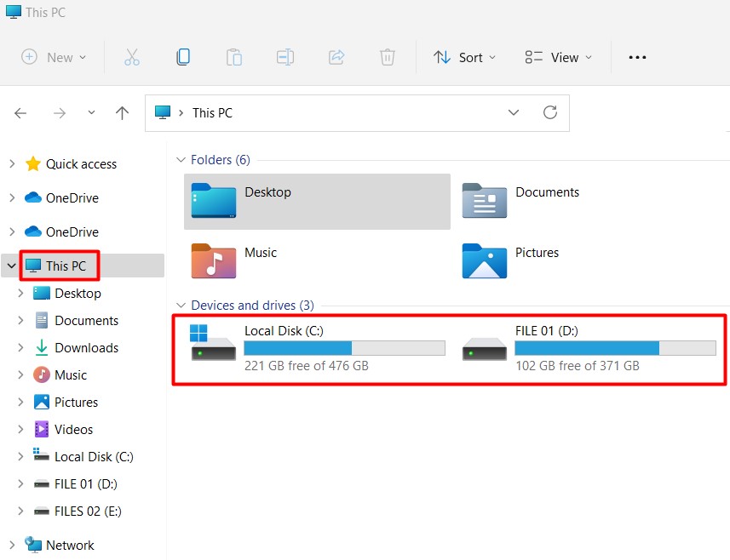
Task: Expand the Quick access tree node
Action: 12,164
